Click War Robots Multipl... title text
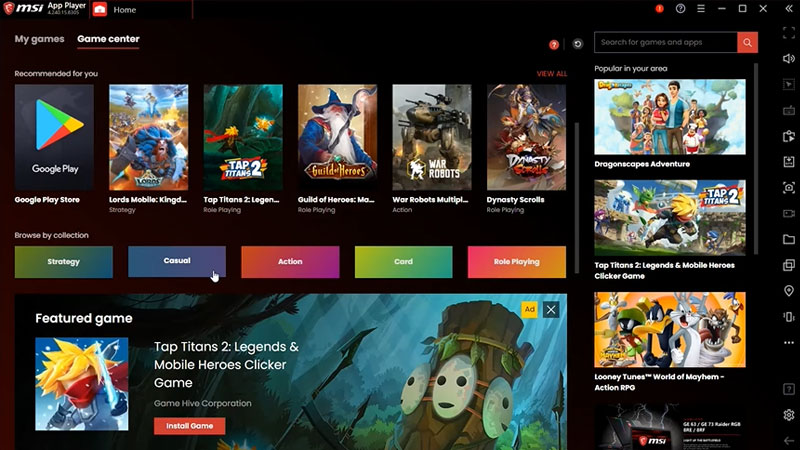800x450 pixels. click(x=430, y=200)
